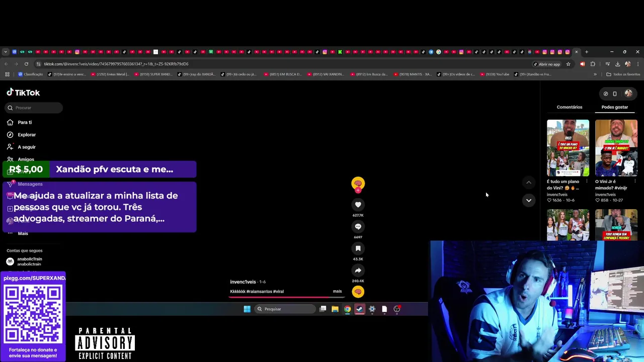Open options menu for 'É tudo um plano' video
644x362 pixels.
[x=587, y=182]
